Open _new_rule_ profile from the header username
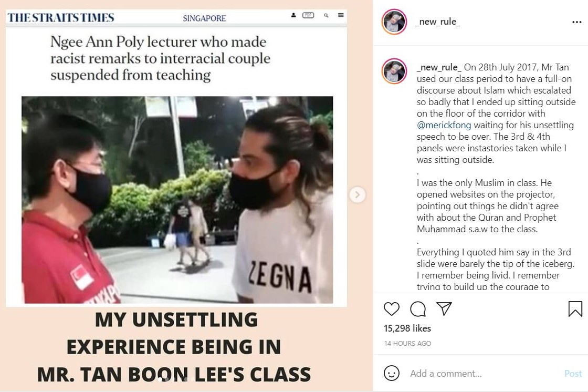Image resolution: width=588 pixels, height=392 pixels. [438, 22]
